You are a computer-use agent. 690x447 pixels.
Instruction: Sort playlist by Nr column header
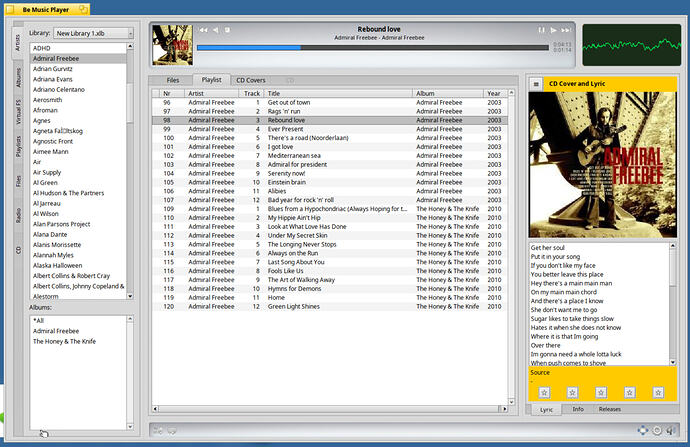click(x=172, y=93)
